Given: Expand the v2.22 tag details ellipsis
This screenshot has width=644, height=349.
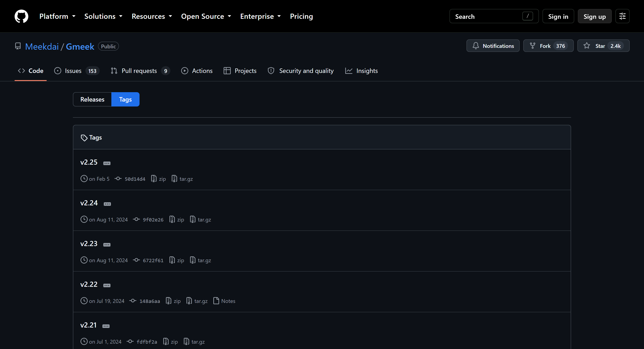Looking at the screenshot, I should 107,285.
